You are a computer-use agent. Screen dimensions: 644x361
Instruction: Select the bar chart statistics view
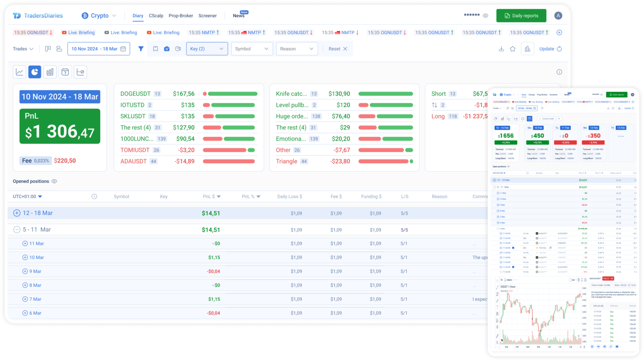point(50,72)
